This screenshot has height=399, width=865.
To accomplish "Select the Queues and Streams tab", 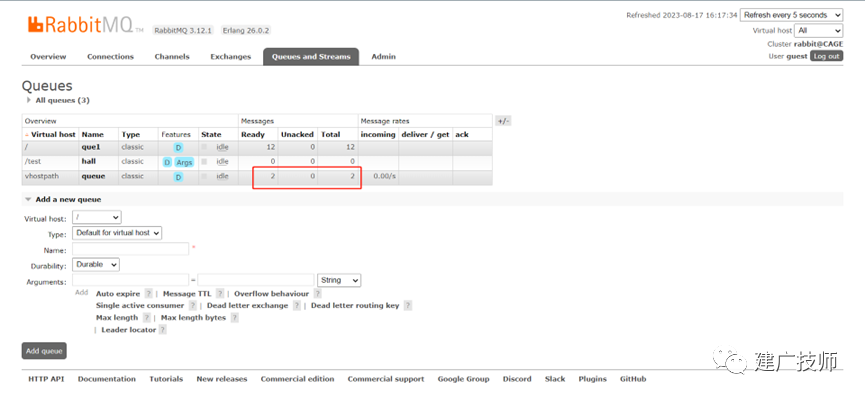I will 311,56.
